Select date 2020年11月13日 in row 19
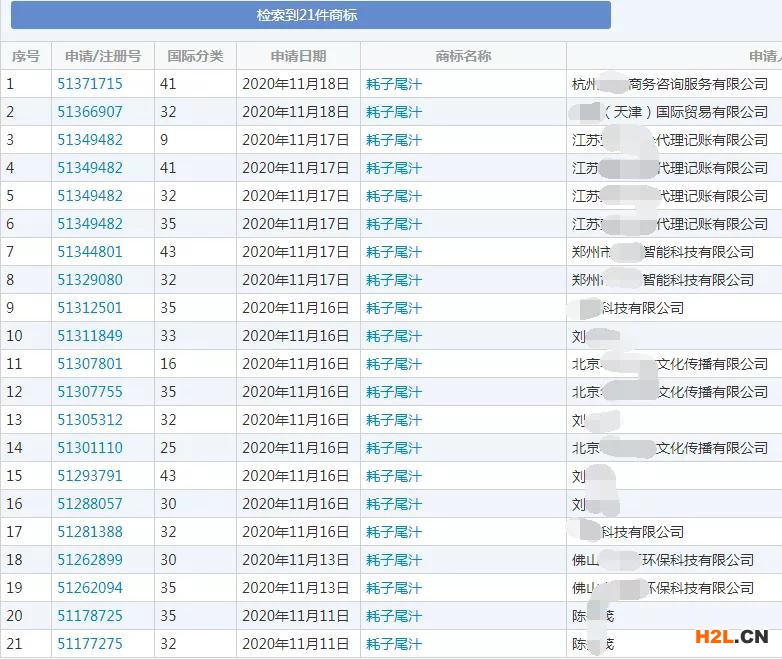The image size is (782, 659). [296, 588]
